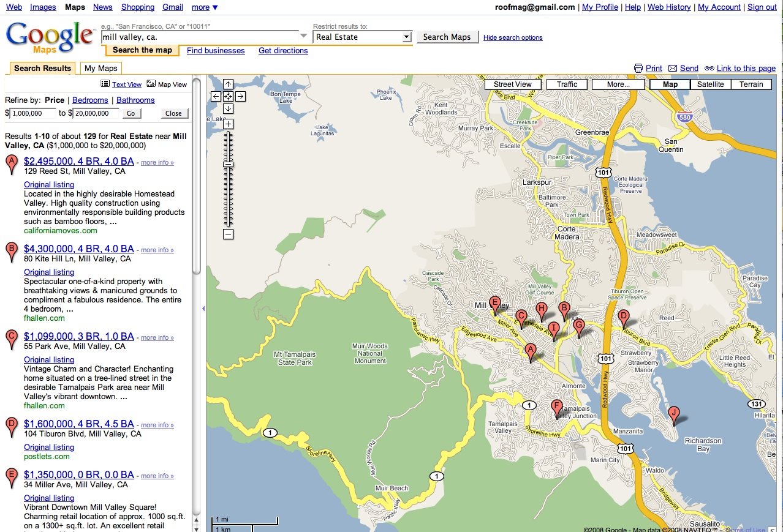This screenshot has width=783, height=532.
Task: Click the Go button for price range
Action: tap(130, 113)
